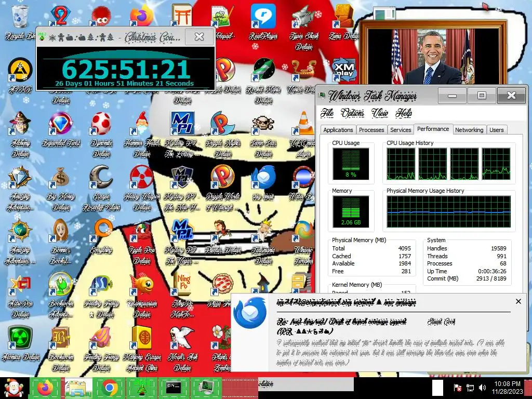Launch Feeding Frenzy 2 Deluxe shortcut
The height and width of the screenshot is (399, 532).
click(101, 284)
